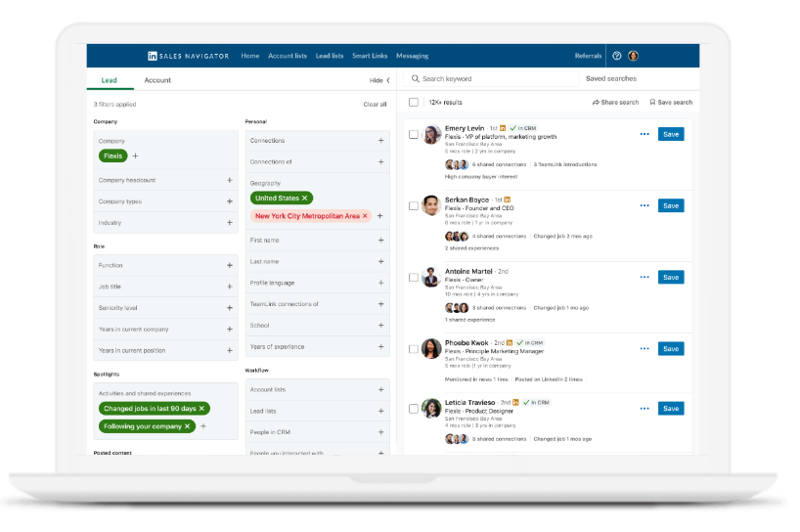Click Leticia Travieso's profile photo
This screenshot has height=532, width=800.
pyautogui.click(x=431, y=409)
